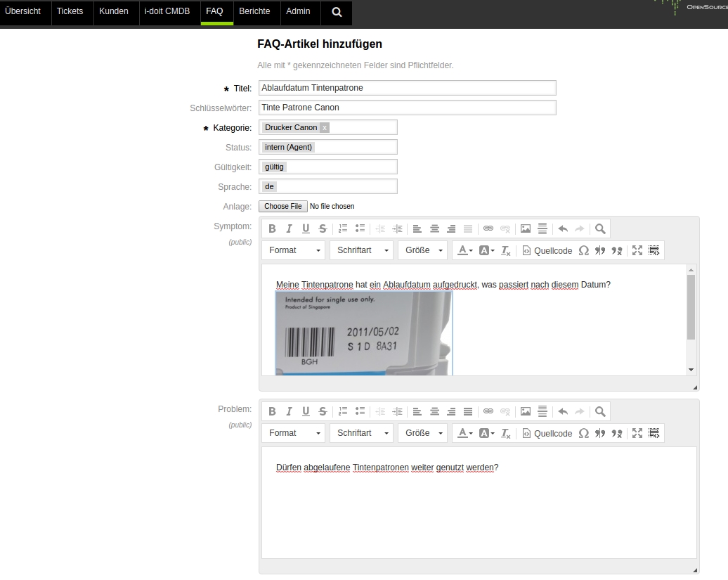Image resolution: width=728 pixels, height=580 pixels.
Task: Open the Schriftart dropdown in the Problem editor
Action: click(x=362, y=433)
